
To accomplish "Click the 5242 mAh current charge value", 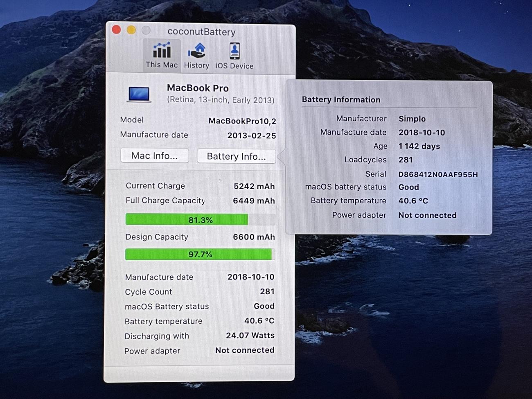I will [254, 186].
